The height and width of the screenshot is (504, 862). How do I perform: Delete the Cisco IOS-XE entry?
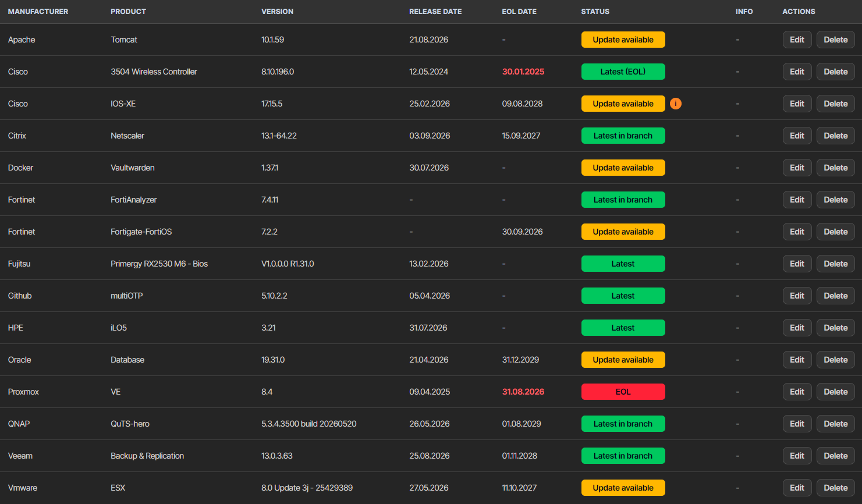point(836,104)
